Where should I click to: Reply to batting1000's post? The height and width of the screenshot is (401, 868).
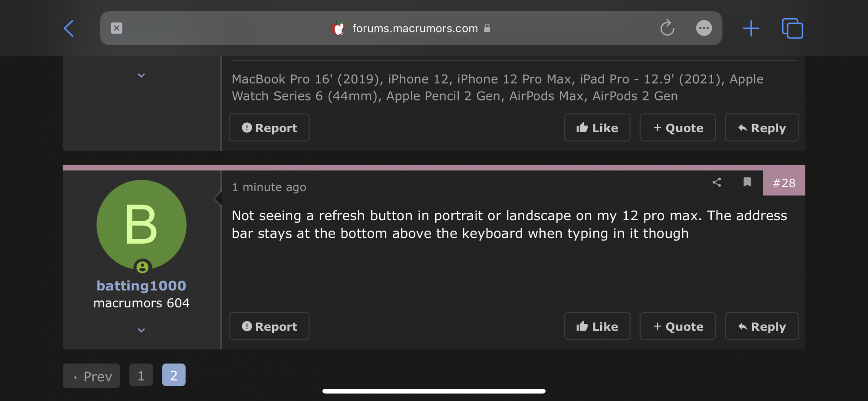point(762,326)
